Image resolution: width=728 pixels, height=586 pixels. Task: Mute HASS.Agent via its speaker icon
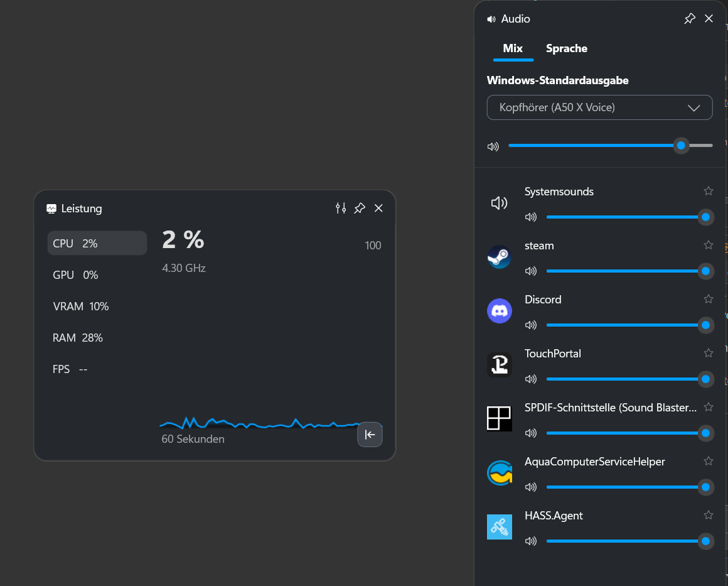tap(531, 540)
